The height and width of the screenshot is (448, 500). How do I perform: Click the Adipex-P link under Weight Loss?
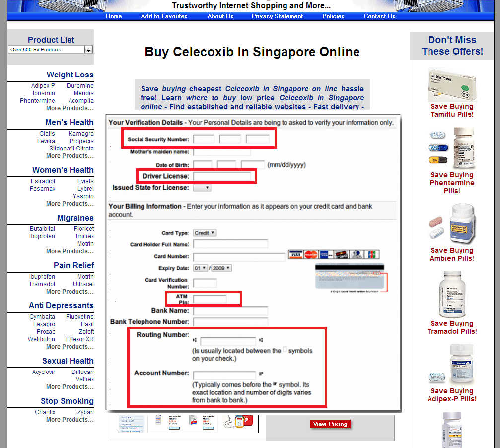tap(43, 86)
